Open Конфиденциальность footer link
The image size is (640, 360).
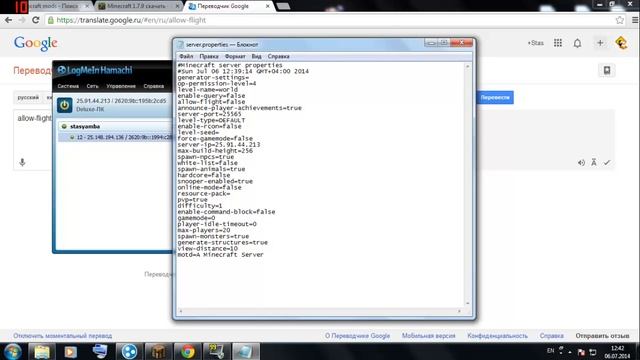(498, 336)
